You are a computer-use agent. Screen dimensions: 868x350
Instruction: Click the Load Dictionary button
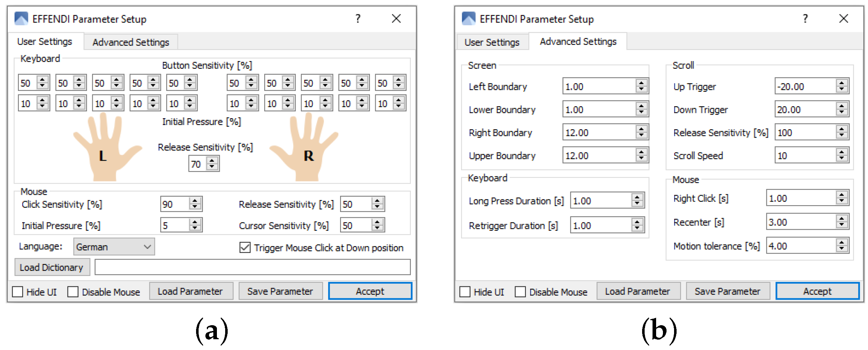(x=52, y=267)
